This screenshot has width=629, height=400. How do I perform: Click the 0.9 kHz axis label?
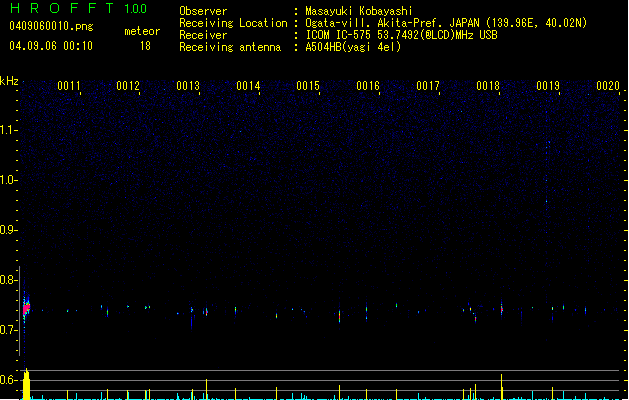click(x=8, y=230)
